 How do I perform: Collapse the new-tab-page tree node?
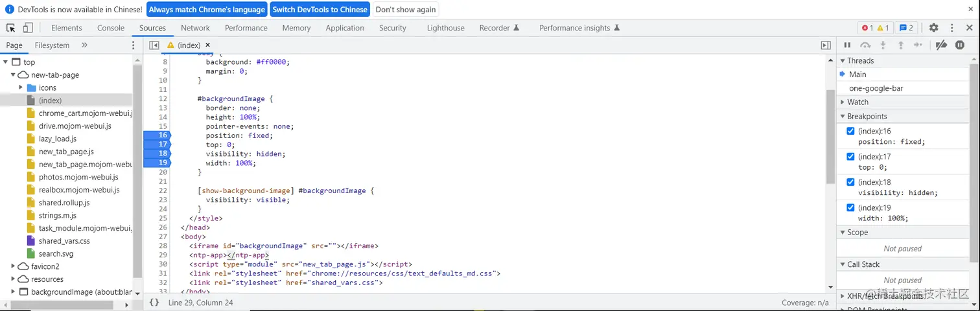(x=13, y=75)
